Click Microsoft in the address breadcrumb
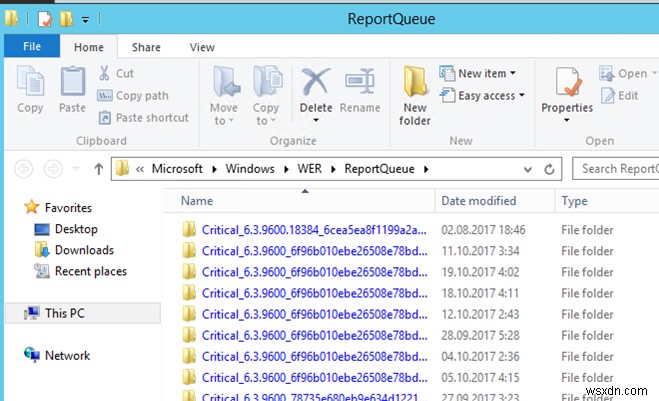 tap(177, 169)
